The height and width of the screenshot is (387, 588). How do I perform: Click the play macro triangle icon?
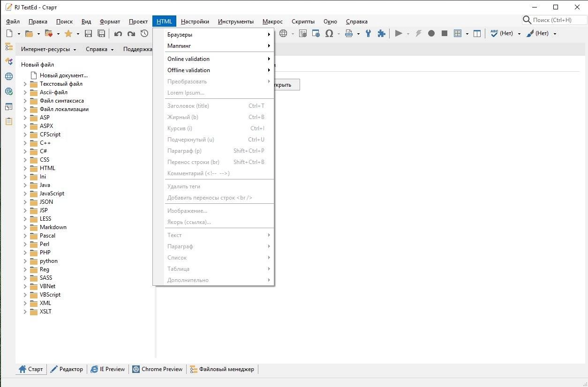point(399,33)
